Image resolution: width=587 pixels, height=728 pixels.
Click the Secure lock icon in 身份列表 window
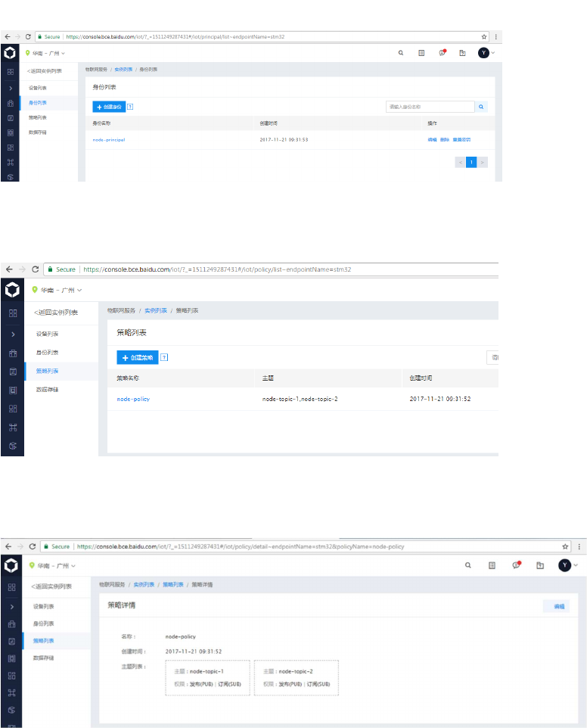point(40,36)
